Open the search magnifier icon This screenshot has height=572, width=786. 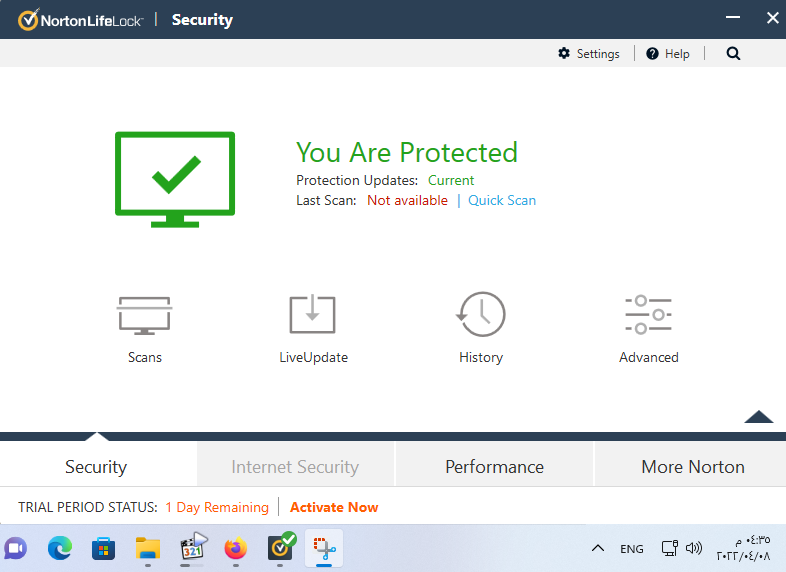(x=733, y=54)
